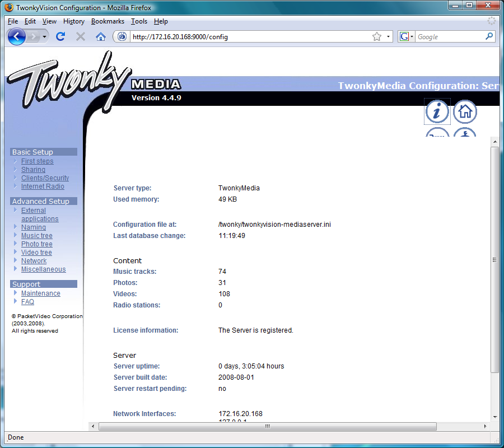Click the Music tracks value 74
Viewport: 504px width, 448px height.
(x=222, y=271)
